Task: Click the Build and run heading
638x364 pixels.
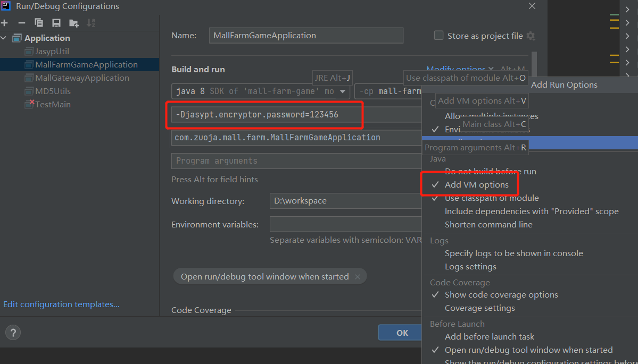Action: click(x=198, y=70)
